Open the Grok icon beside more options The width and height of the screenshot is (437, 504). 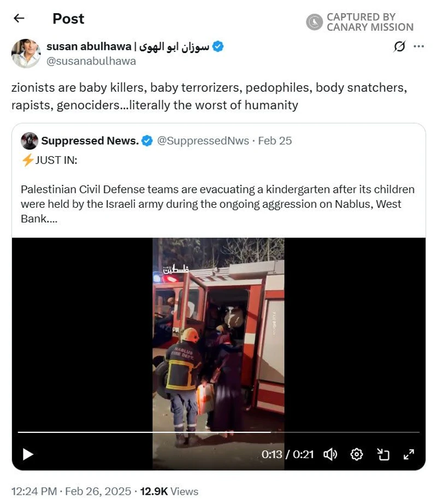pyautogui.click(x=399, y=46)
